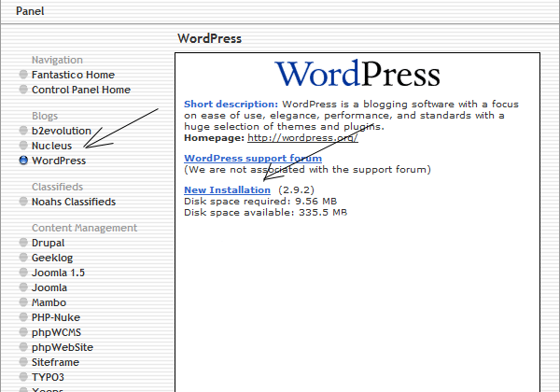Image resolution: width=560 pixels, height=392 pixels.
Task: Start the WordPress New Installation link
Action: click(227, 190)
